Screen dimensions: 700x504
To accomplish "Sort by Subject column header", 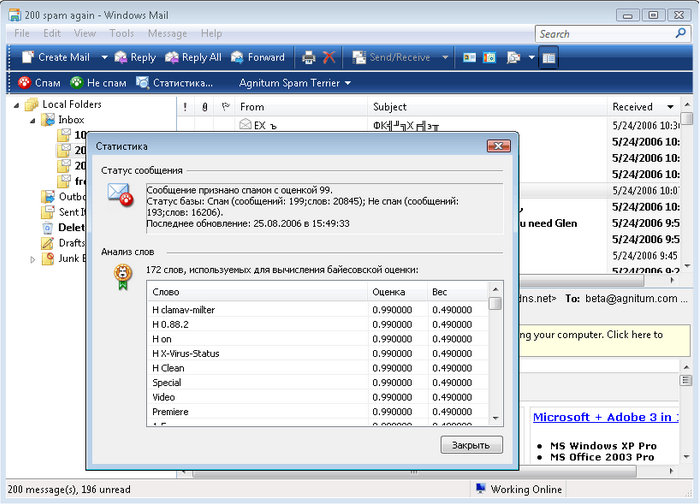I will coord(487,107).
